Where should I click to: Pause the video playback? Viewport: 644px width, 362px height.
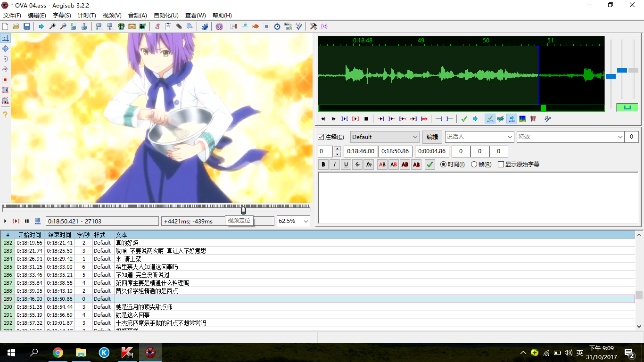pos(27,221)
